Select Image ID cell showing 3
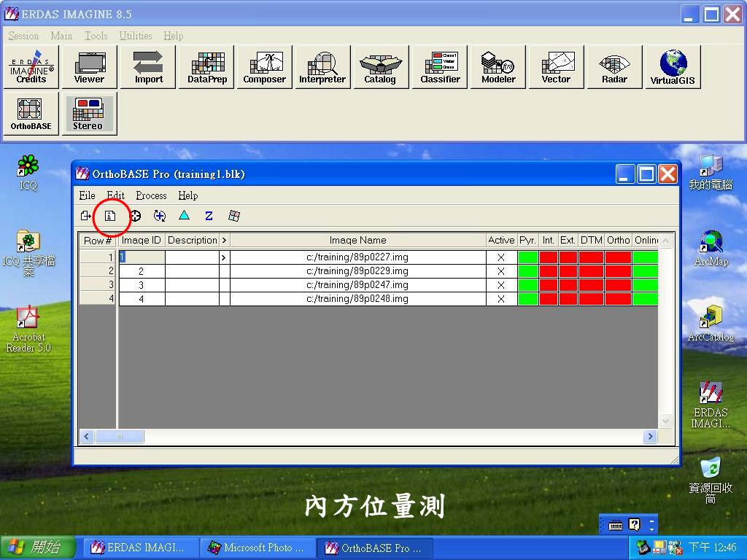The width and height of the screenshot is (747, 560). (142, 285)
